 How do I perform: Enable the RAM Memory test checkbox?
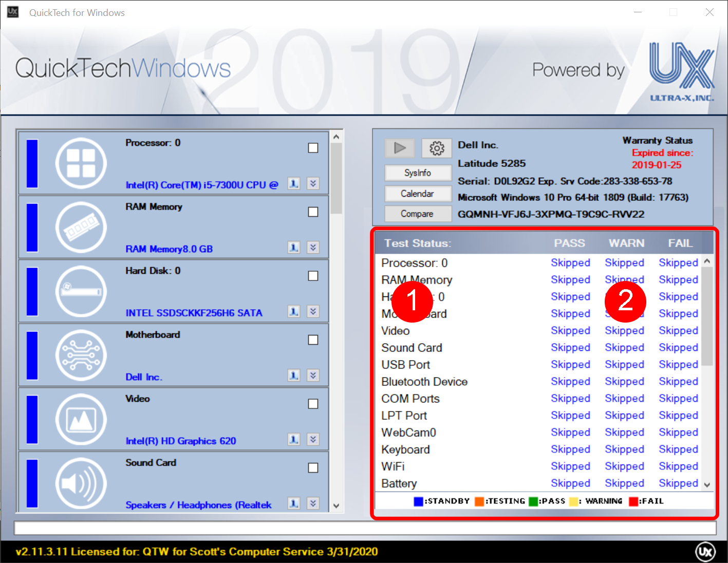[x=313, y=212]
